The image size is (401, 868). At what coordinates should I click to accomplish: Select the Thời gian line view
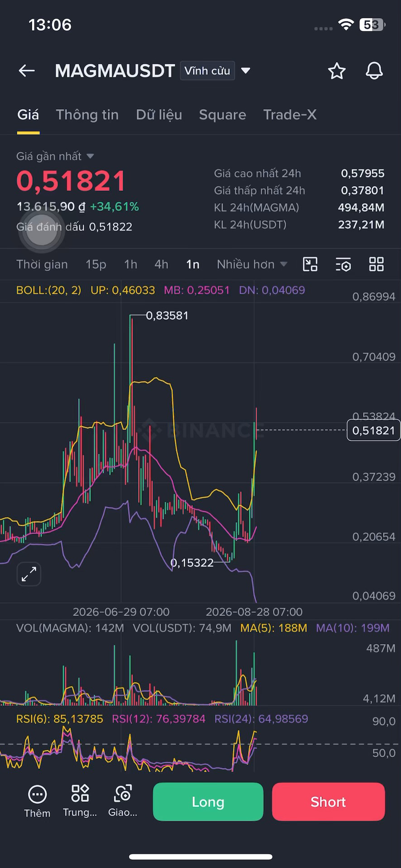(x=42, y=264)
